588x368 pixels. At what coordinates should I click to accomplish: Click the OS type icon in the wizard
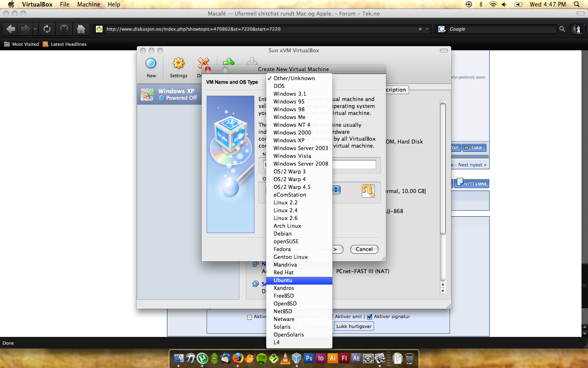368,191
